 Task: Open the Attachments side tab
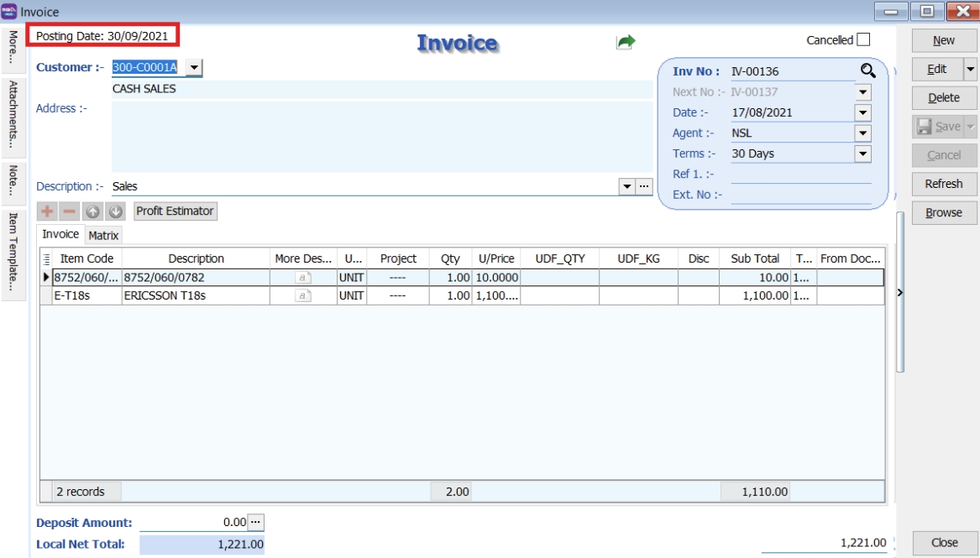(x=13, y=115)
